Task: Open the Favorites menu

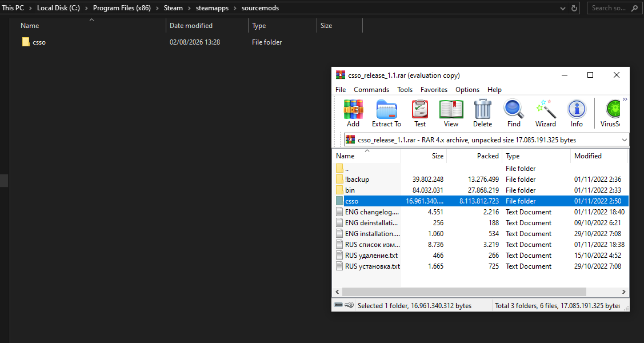Action: pyautogui.click(x=434, y=90)
